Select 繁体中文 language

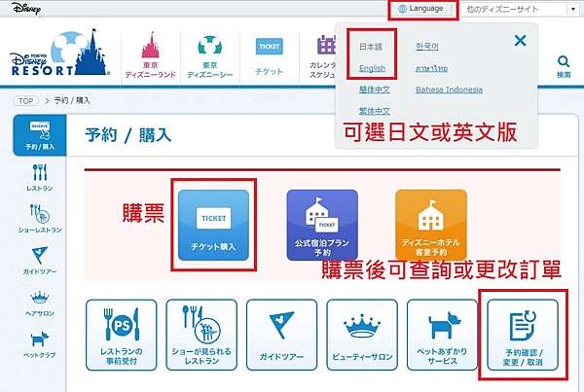[x=375, y=111]
